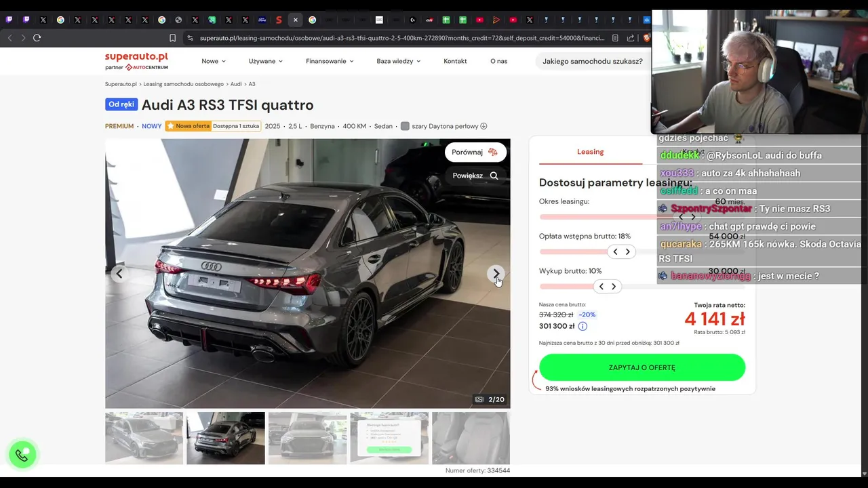Expand the Nowe menu
The height and width of the screenshot is (488, 868).
[214, 61]
